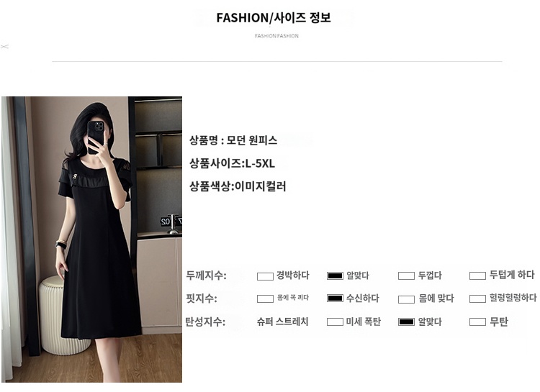Toggle the filled 알맞다 elasticity box
Viewport: 540px width, 392px height.
(406, 322)
